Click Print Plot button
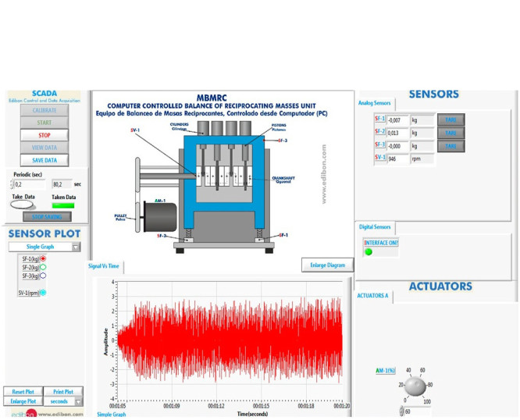This screenshot has height=420, width=520. 63,392
